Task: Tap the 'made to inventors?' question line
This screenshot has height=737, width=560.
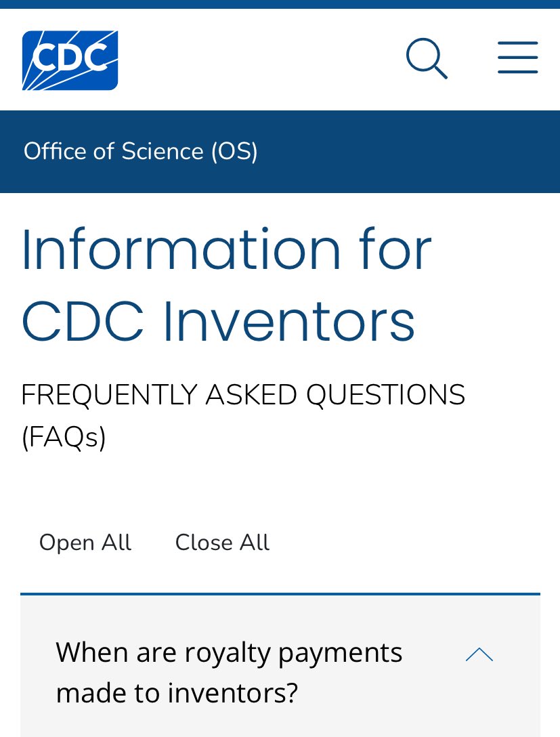Action: point(177,694)
